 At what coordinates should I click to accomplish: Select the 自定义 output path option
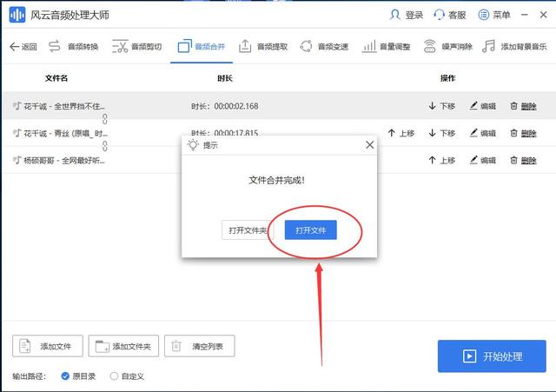pos(127,376)
